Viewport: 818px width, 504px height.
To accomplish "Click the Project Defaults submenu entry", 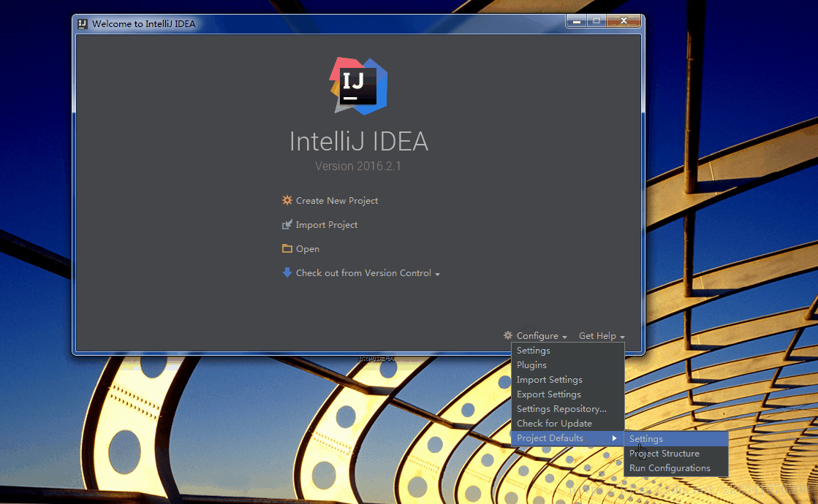I will pyautogui.click(x=568, y=438).
